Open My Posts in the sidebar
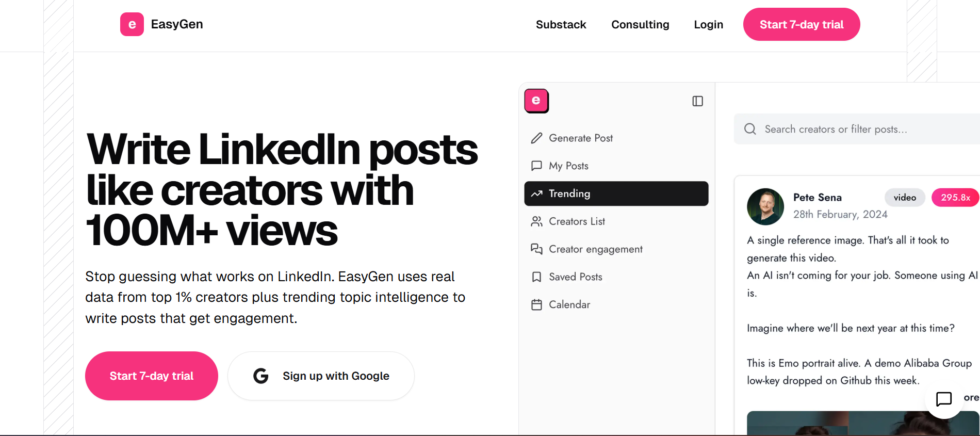The width and height of the screenshot is (980, 436). [616, 166]
